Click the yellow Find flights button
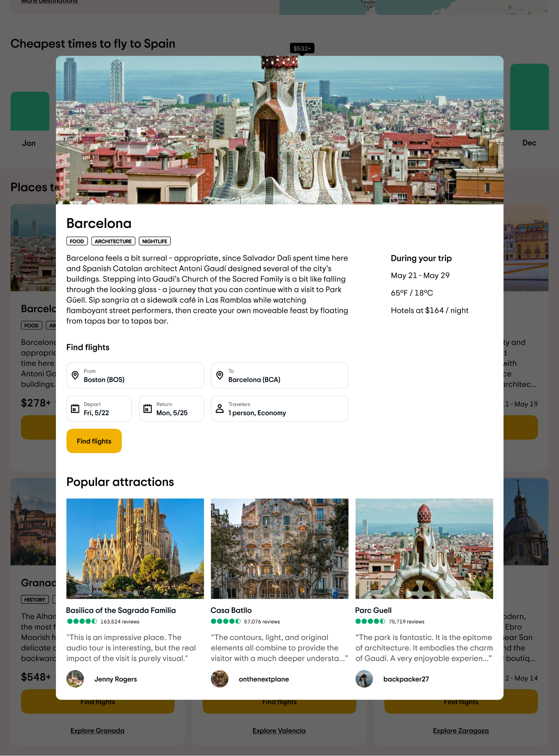 click(94, 441)
